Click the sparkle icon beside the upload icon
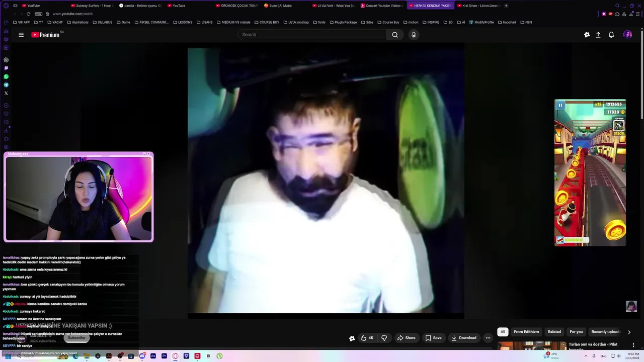 tap(587, 35)
